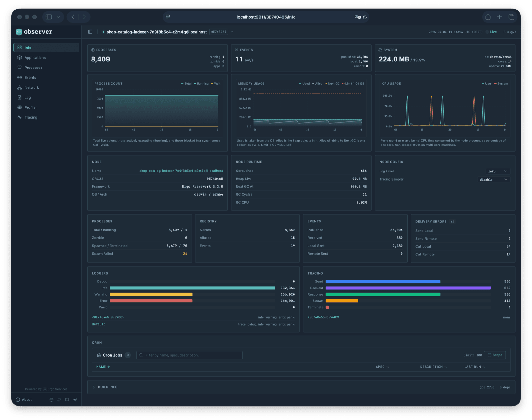Click the observer logo in the sidebar

34,32
